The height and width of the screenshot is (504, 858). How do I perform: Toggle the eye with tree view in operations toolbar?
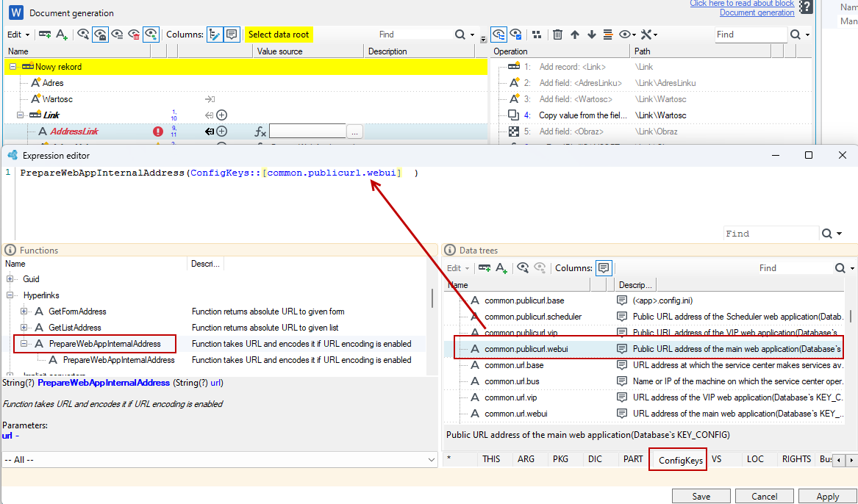tap(498, 35)
